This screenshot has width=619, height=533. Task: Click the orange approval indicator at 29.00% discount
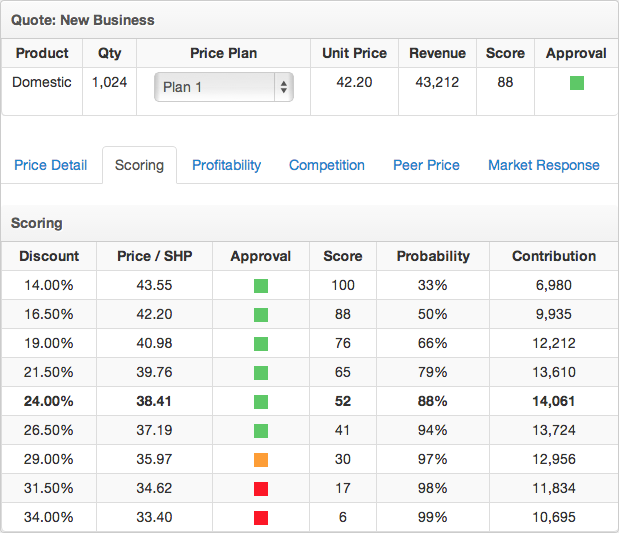point(261,460)
